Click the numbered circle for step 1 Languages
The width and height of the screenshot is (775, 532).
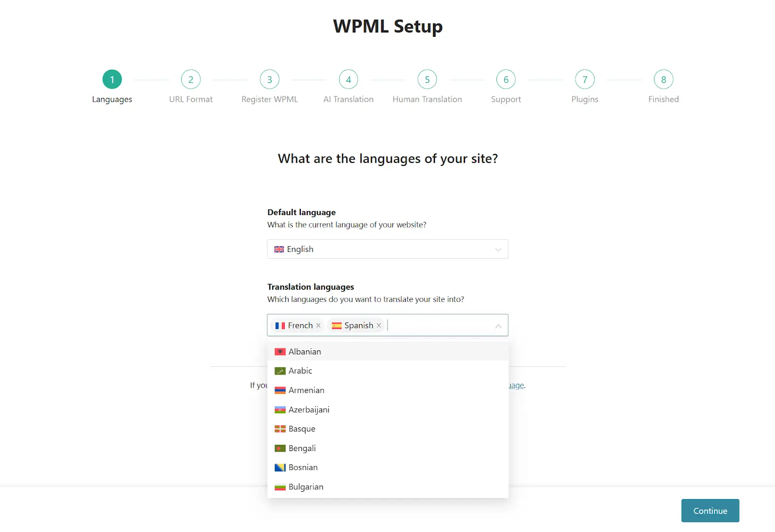pyautogui.click(x=112, y=79)
